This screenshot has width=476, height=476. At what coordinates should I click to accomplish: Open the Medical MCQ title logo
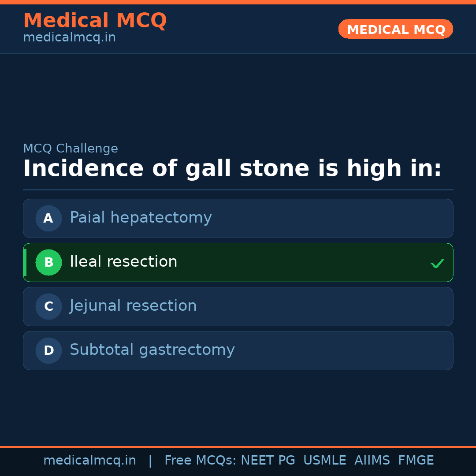(x=95, y=21)
